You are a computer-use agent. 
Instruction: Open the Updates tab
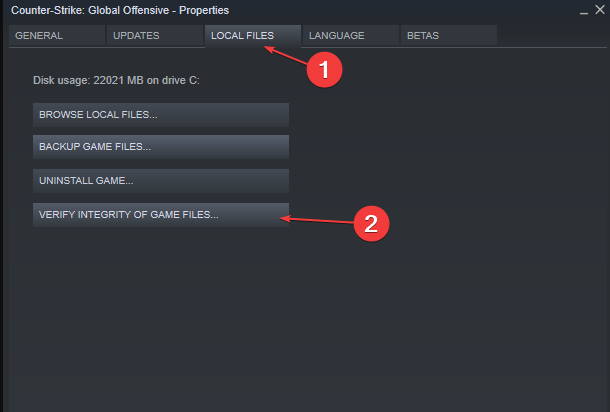pyautogui.click(x=154, y=36)
